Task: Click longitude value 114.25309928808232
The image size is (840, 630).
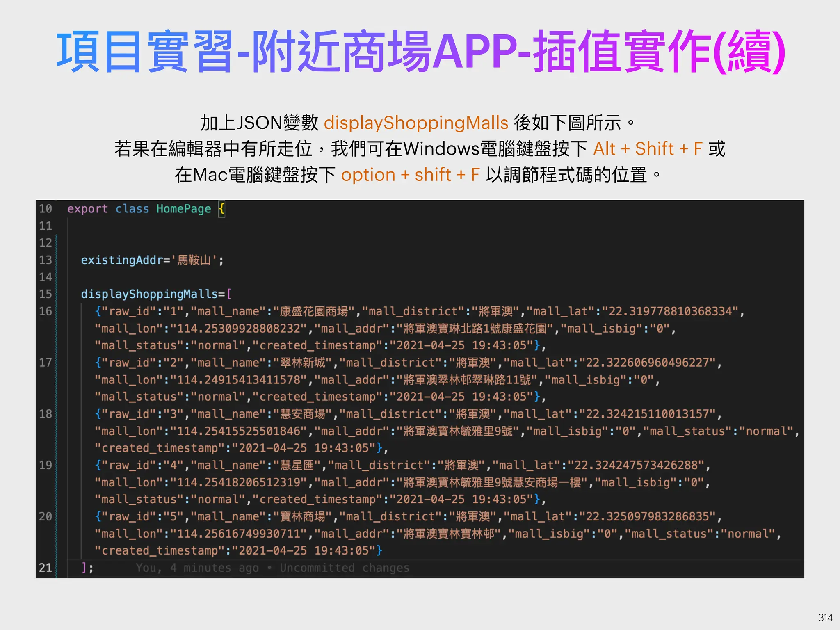Action: 238,329
